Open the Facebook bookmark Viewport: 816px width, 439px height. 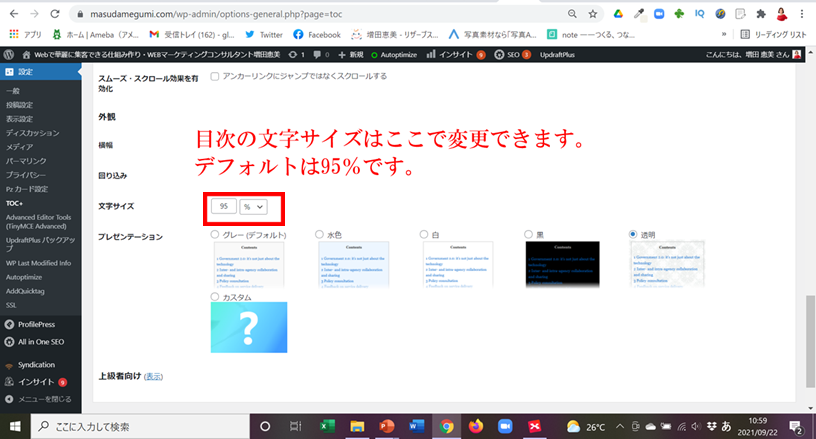click(x=317, y=34)
